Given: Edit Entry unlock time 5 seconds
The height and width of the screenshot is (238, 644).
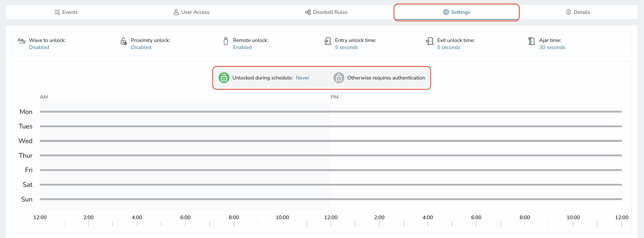Looking at the screenshot, I should 346,47.
